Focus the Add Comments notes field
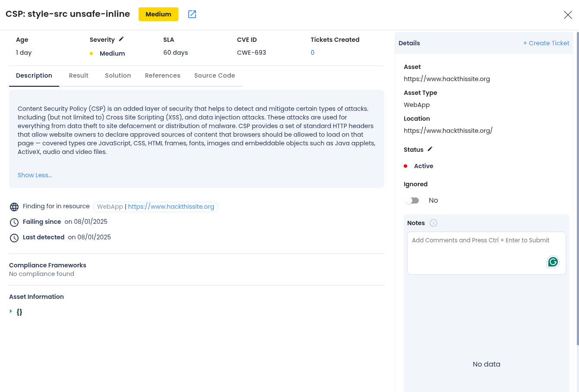 (487, 253)
